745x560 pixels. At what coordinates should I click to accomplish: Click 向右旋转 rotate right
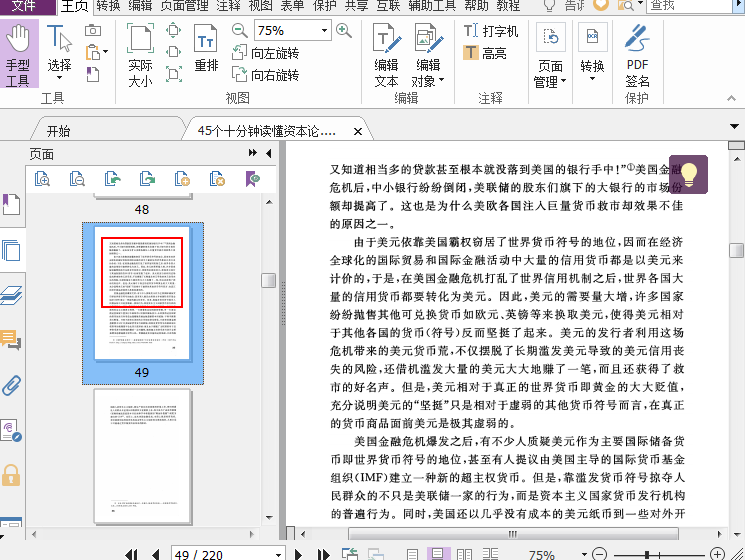tap(266, 75)
